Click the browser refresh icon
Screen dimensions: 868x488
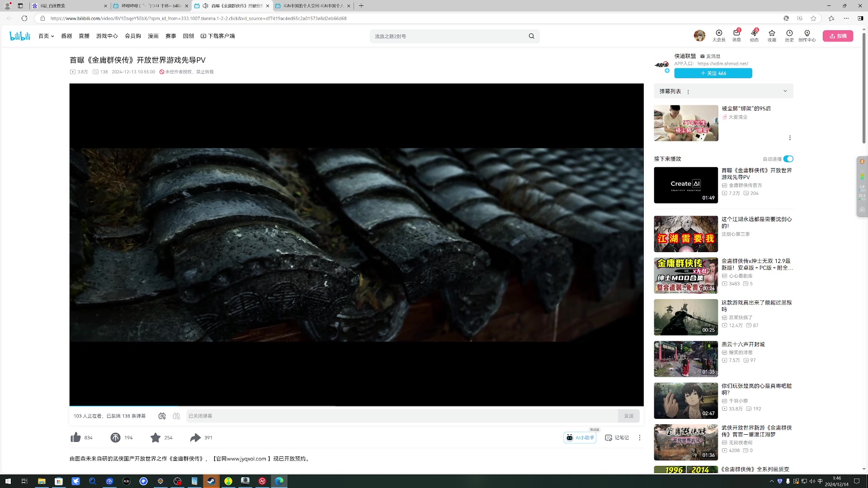point(24,18)
